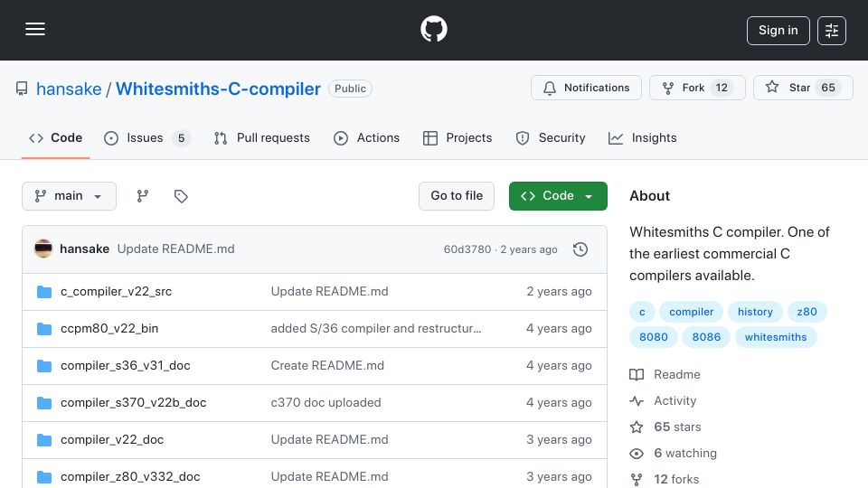868x488 pixels.
Task: Select the 'whitesmiths' topic tag
Action: tap(776, 337)
